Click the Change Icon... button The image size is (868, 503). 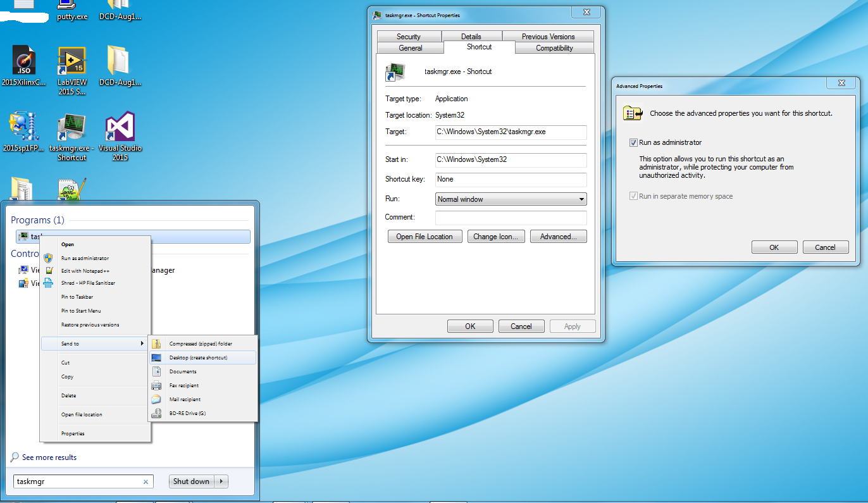tap(495, 237)
